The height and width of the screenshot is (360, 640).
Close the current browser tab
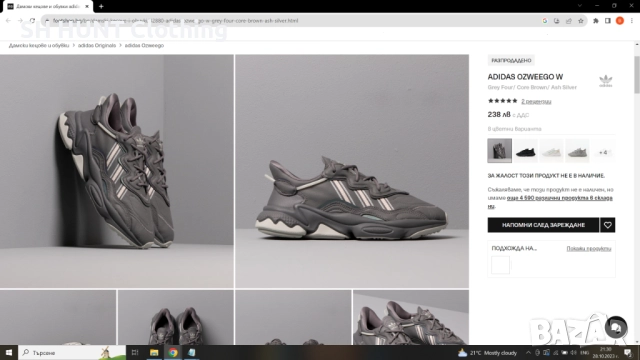pyautogui.click(x=87, y=7)
